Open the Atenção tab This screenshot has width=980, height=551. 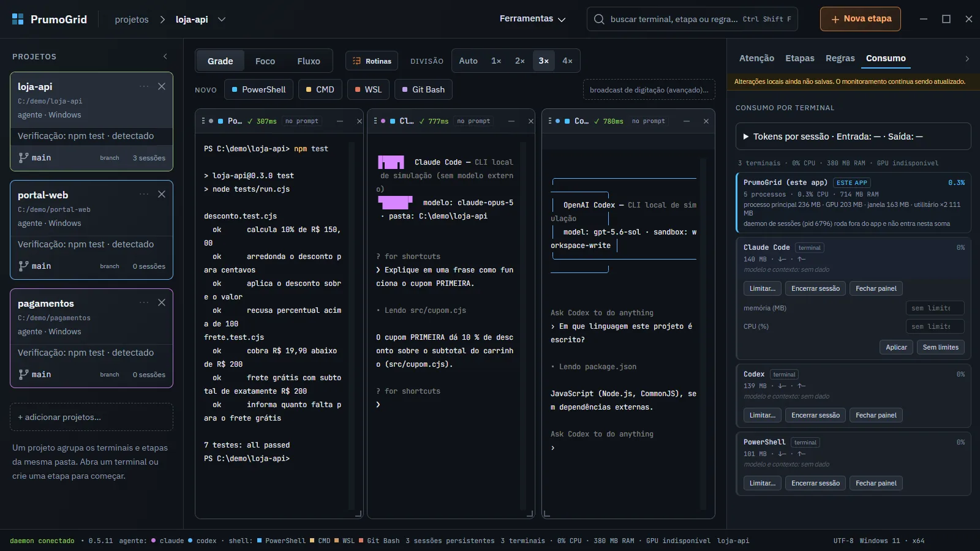756,58
